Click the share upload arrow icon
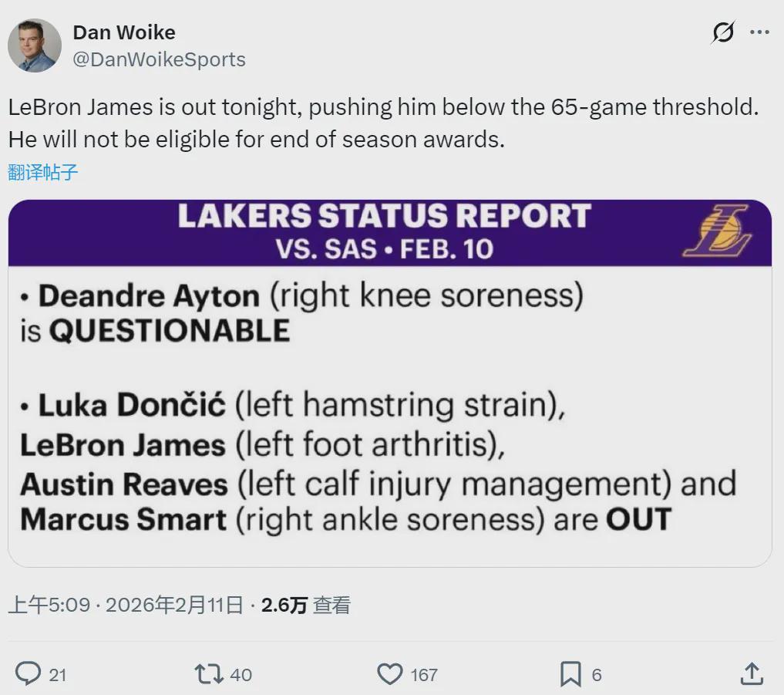 pos(752,673)
